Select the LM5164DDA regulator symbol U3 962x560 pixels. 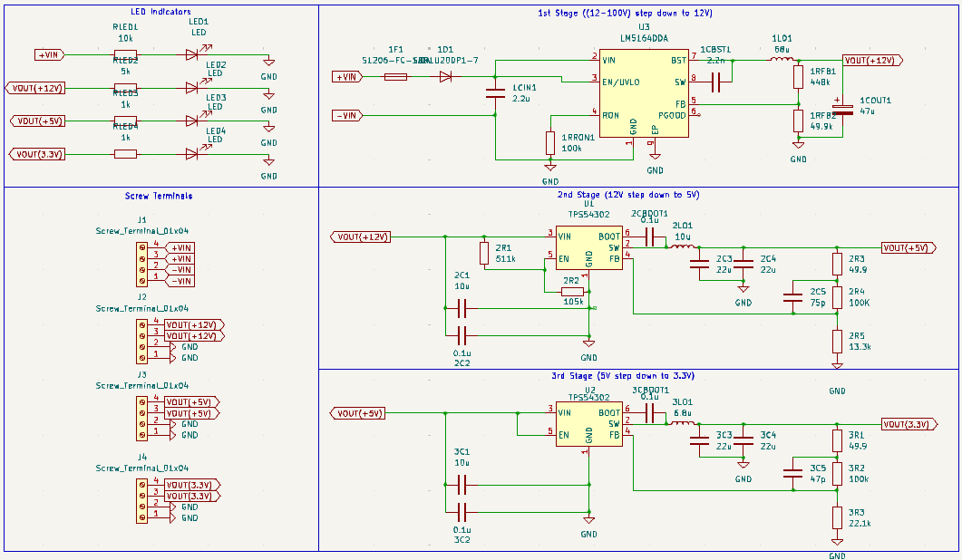coord(644,91)
